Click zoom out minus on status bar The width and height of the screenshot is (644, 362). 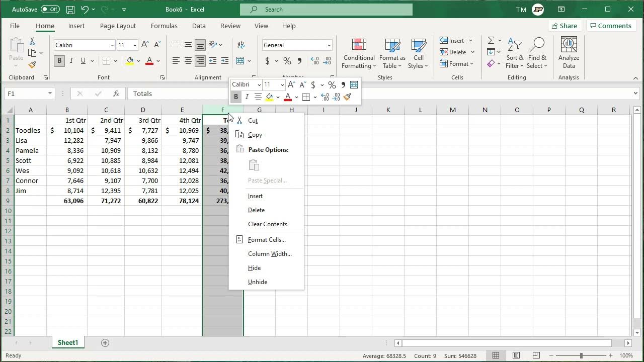tap(551, 355)
